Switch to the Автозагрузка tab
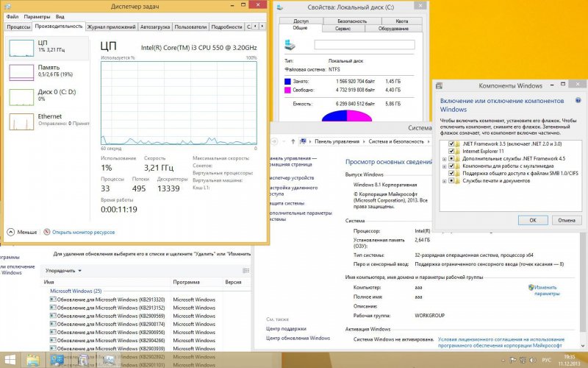The image size is (588, 368). point(155,27)
